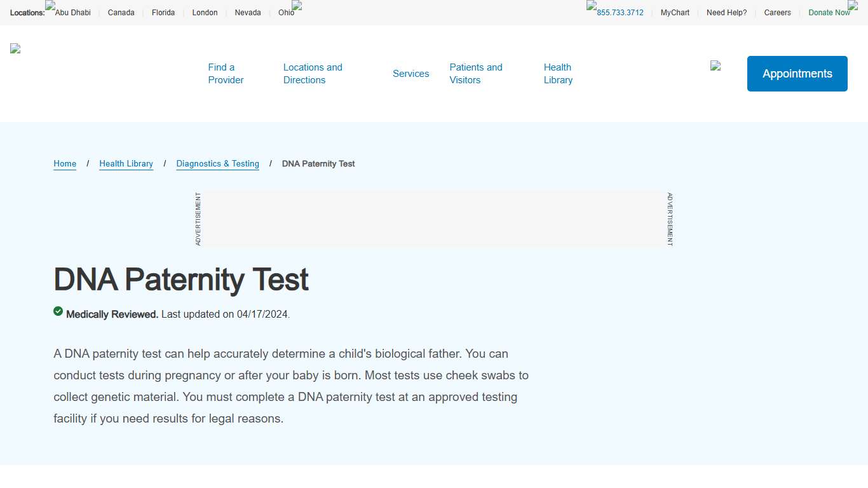Click the icon next to Donate Now

(852, 6)
